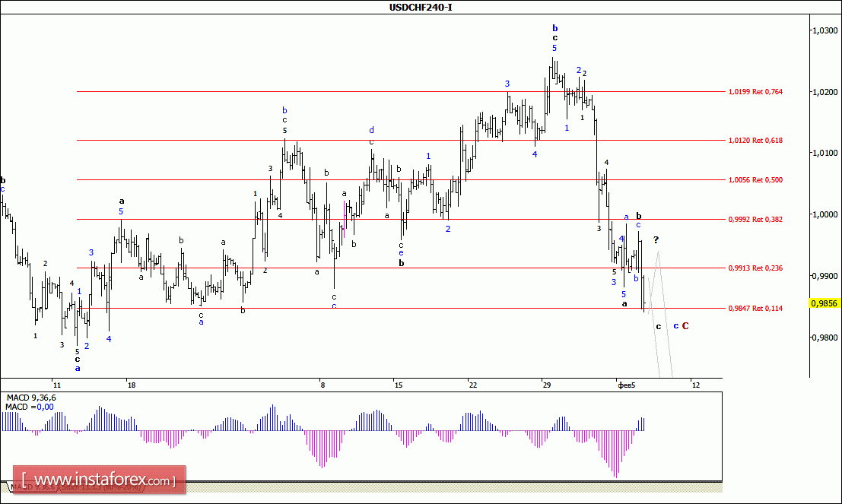Screen dimensions: 842x504
Task: Click date label 15 on time axis
Action: [398, 385]
